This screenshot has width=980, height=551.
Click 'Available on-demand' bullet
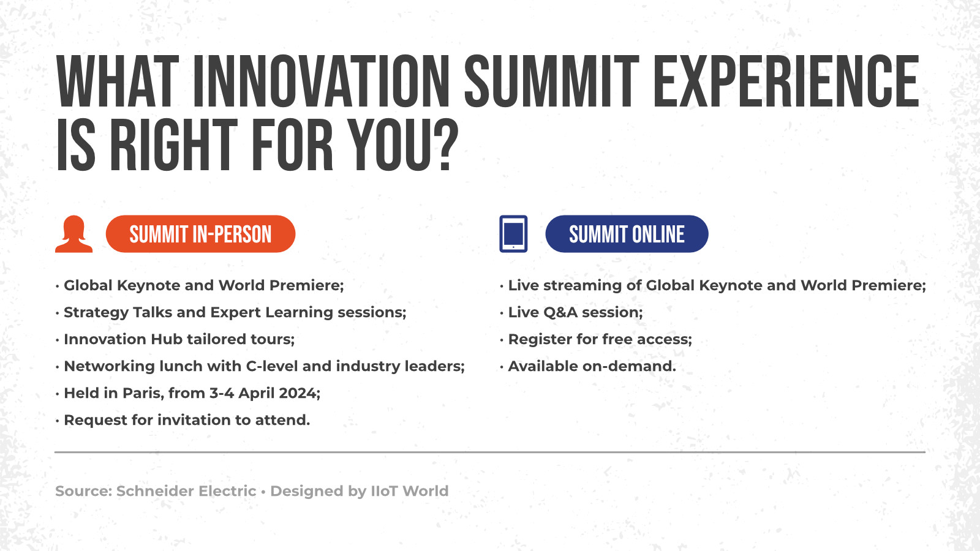click(588, 366)
